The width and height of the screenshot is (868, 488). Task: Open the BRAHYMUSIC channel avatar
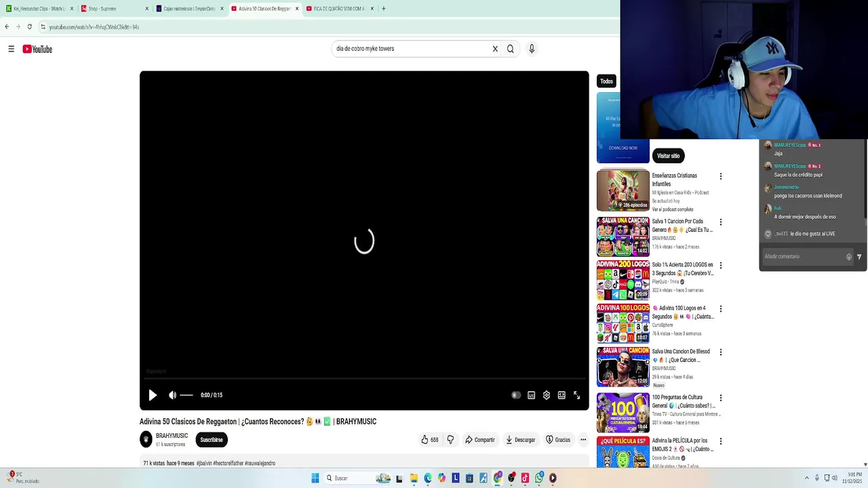click(x=146, y=440)
